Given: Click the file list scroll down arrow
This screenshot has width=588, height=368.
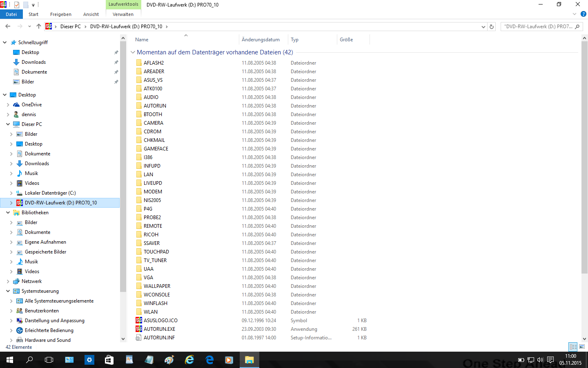Looking at the screenshot, I should [x=584, y=339].
